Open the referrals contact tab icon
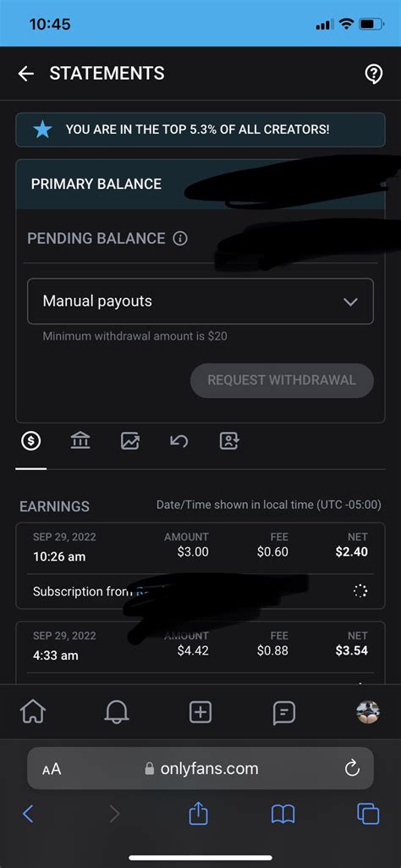 pyautogui.click(x=229, y=441)
